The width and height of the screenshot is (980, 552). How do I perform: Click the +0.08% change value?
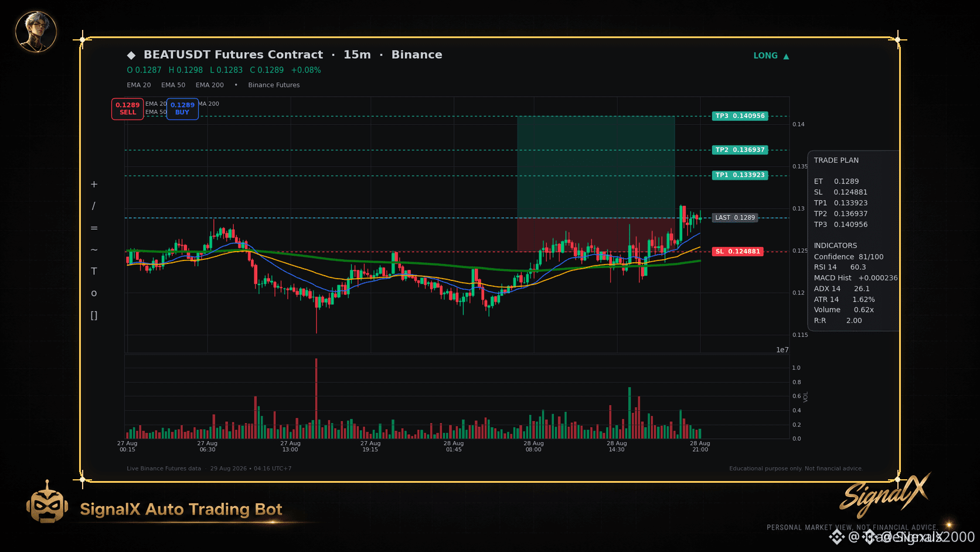pyautogui.click(x=306, y=70)
